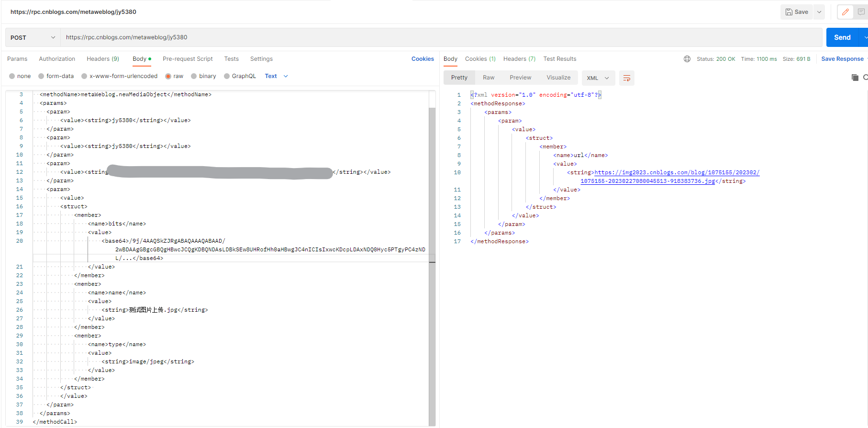Open the Tests tab
The width and height of the screenshot is (868, 428).
[232, 59]
